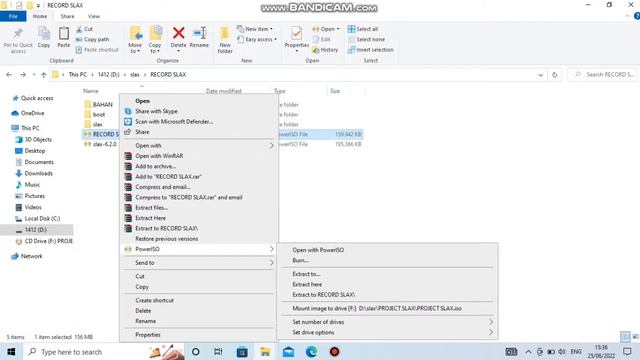Choose Restore previous versions

(198, 239)
